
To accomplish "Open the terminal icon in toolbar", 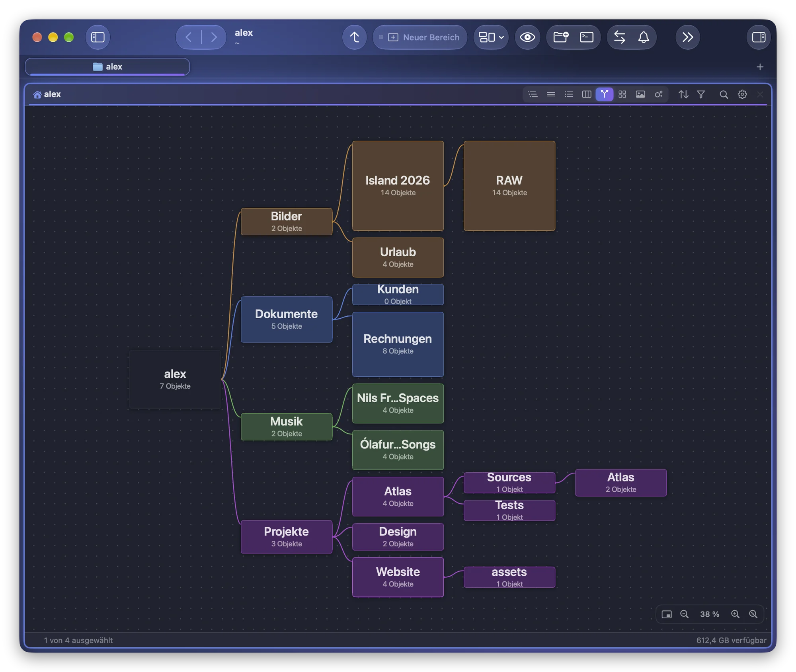I will tap(587, 37).
